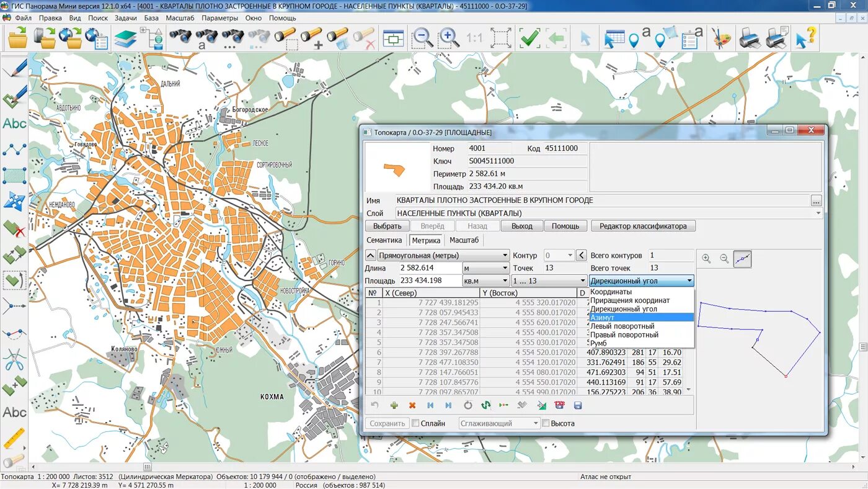The height and width of the screenshot is (489, 868).
Task: Click the Выход button
Action: click(x=521, y=226)
